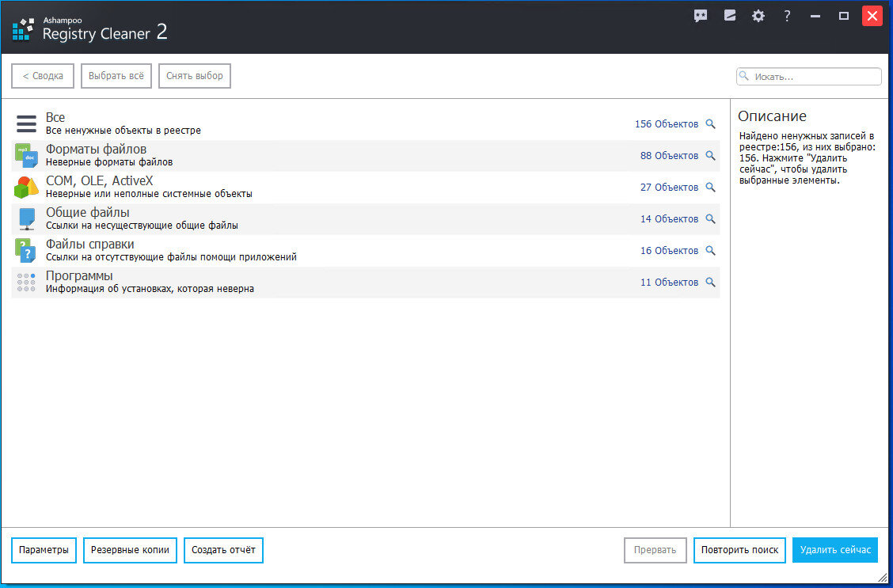Open the 14 Объектов link
The image size is (893, 588).
(669, 218)
